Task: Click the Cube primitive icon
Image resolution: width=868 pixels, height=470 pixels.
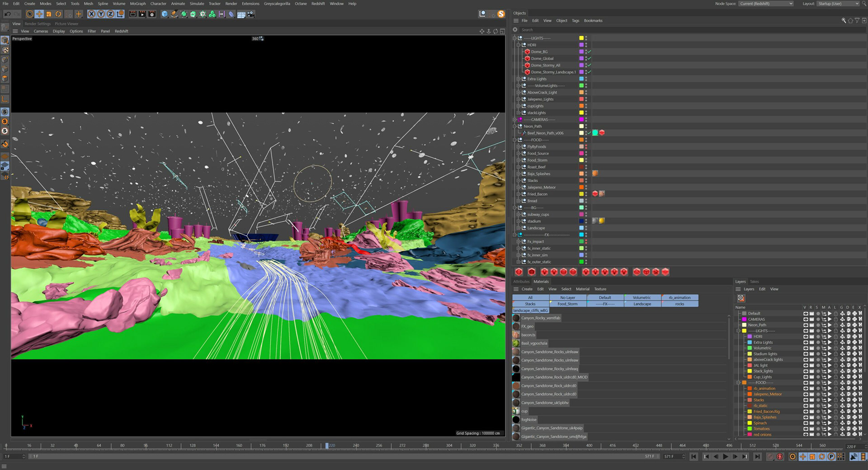Action: click(165, 14)
